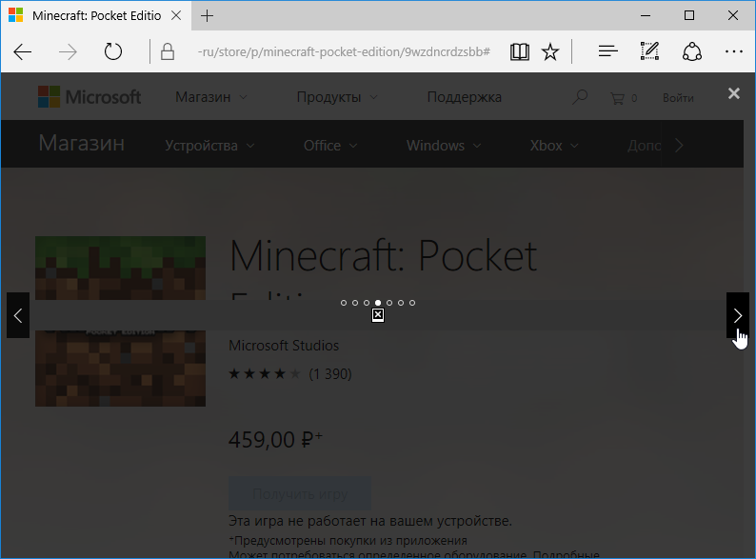Go to previous screenshot arrow

click(x=18, y=315)
